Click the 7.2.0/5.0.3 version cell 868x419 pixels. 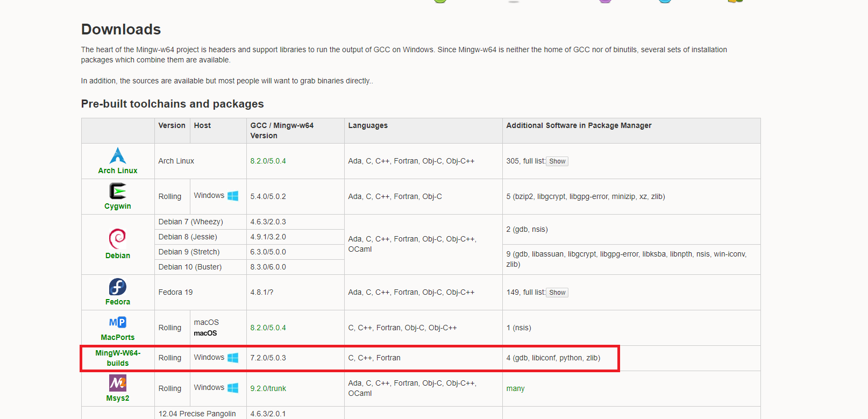[x=295, y=358]
